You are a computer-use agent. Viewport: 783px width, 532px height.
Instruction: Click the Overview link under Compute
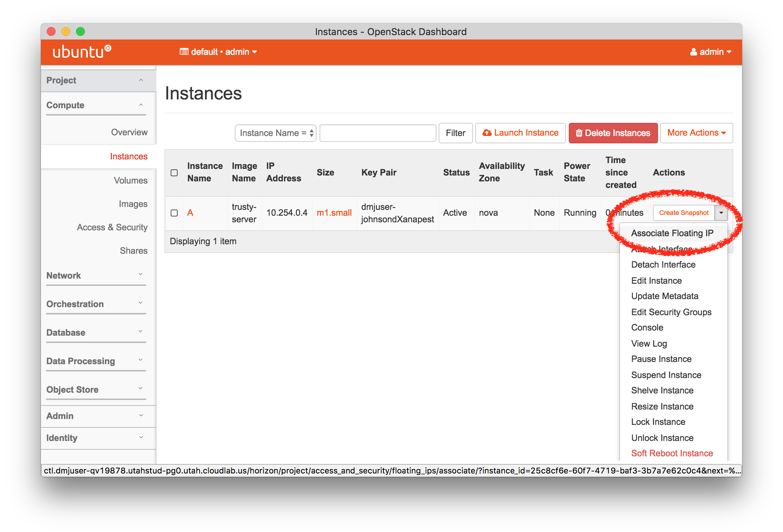tap(128, 132)
